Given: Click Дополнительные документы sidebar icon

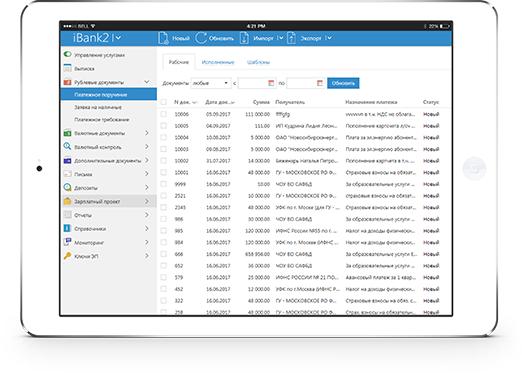Looking at the screenshot, I should click(x=67, y=160).
